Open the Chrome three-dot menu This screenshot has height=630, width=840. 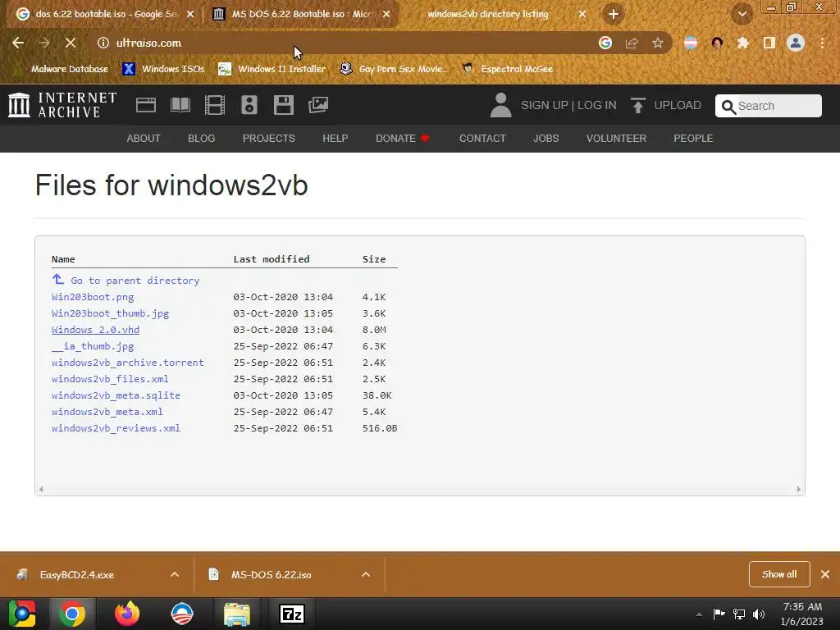coord(822,43)
